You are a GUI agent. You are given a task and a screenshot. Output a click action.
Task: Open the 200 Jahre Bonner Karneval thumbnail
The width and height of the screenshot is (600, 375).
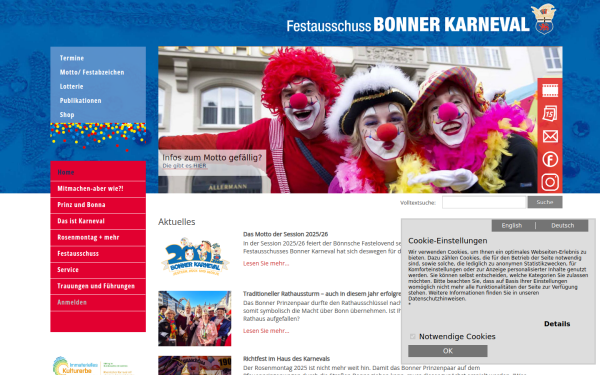[195, 256]
